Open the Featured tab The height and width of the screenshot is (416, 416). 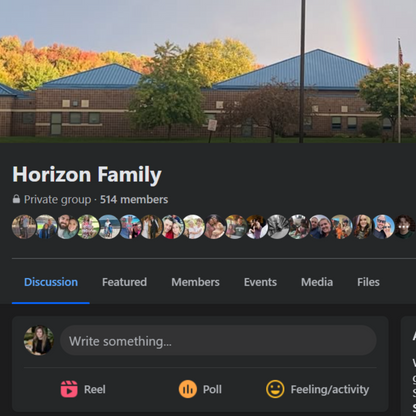point(124,282)
